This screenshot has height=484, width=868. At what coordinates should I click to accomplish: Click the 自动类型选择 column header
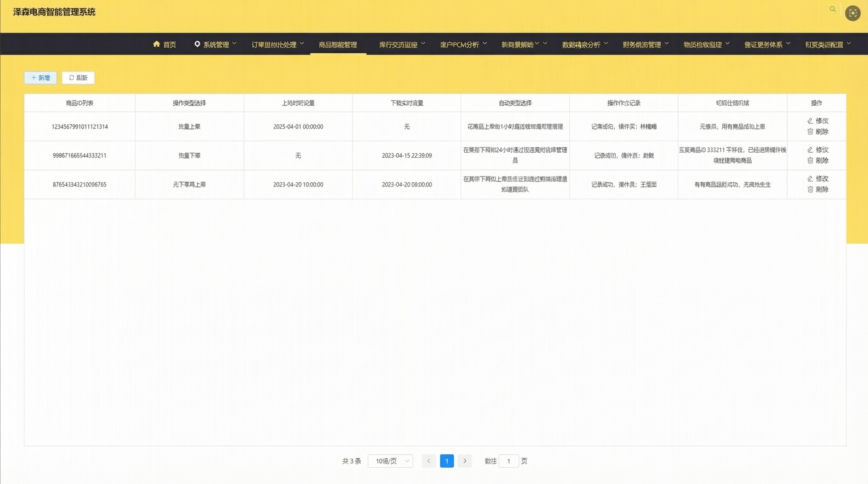click(515, 103)
